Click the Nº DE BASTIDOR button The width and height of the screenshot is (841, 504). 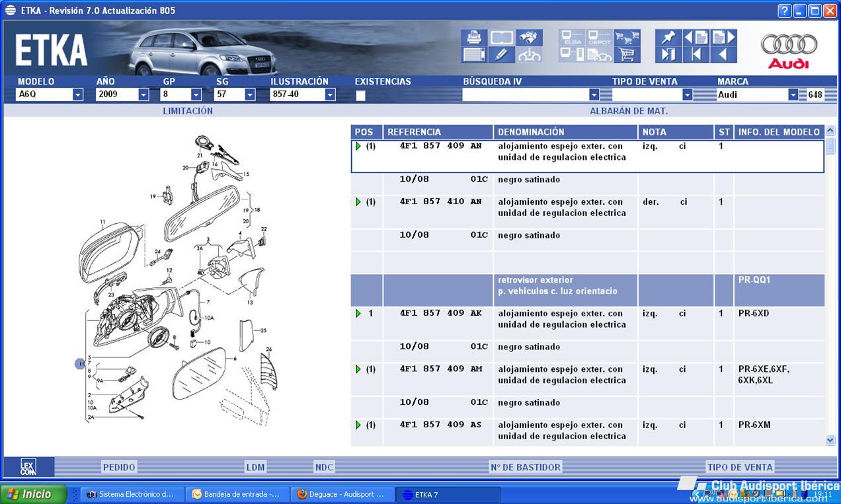pos(526,467)
